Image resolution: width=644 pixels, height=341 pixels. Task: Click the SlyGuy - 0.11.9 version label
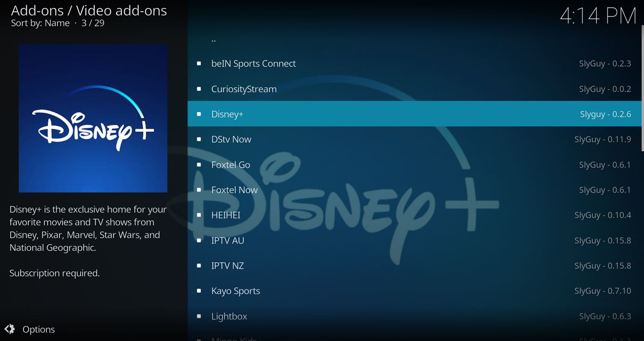point(602,140)
